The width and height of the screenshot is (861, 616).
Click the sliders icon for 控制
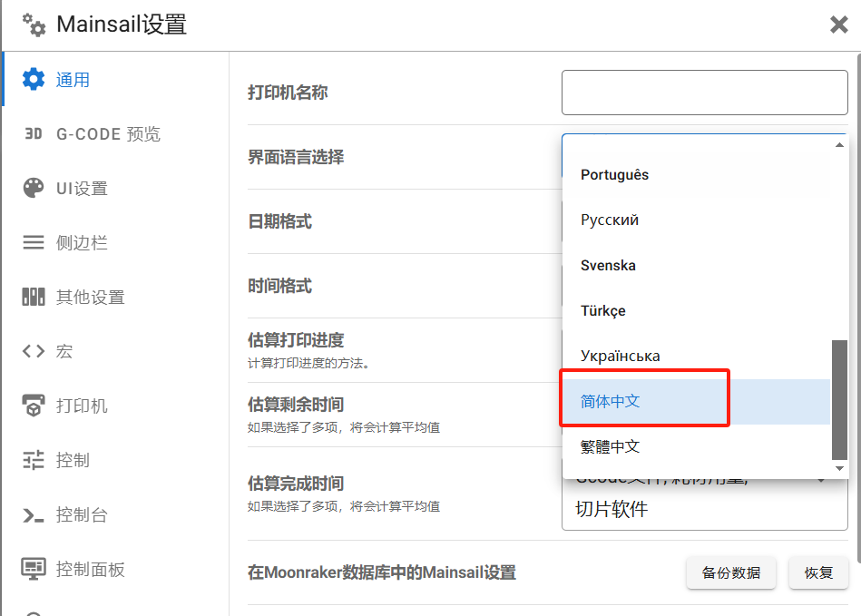34,461
